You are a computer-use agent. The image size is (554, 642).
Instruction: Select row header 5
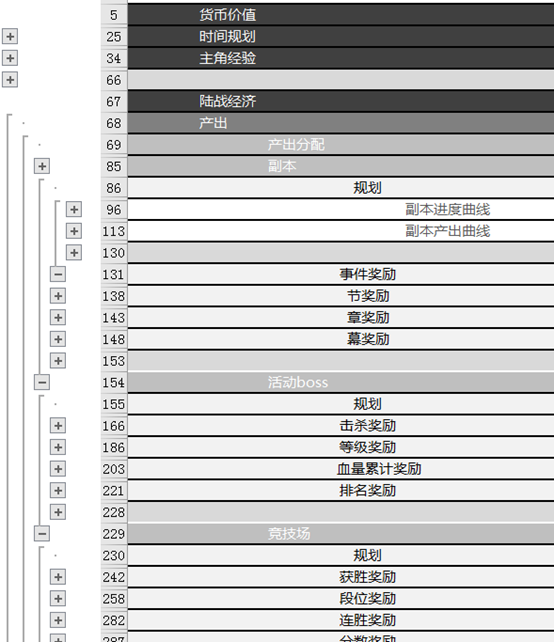pyautogui.click(x=114, y=15)
